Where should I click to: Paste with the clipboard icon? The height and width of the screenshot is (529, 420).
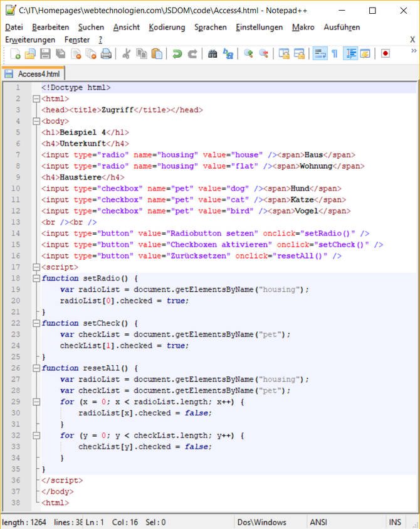coord(157,53)
